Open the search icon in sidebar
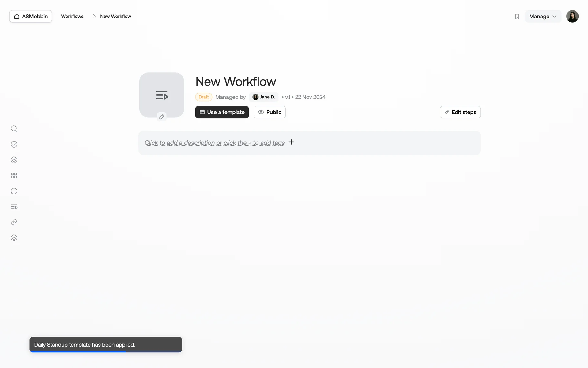 (x=14, y=129)
